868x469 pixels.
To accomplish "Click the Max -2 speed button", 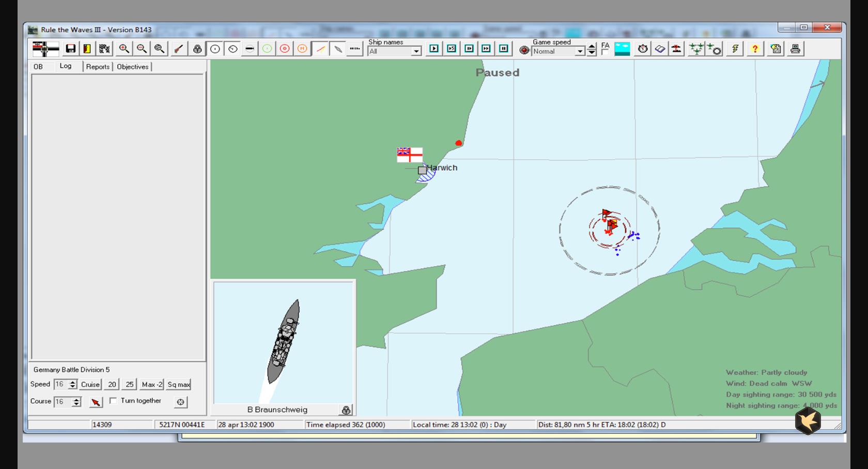I will point(152,384).
